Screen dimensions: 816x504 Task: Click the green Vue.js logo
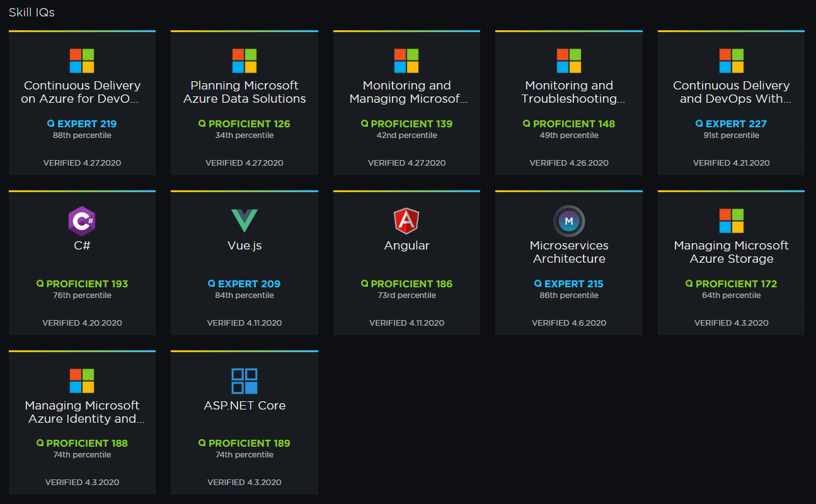tap(244, 221)
